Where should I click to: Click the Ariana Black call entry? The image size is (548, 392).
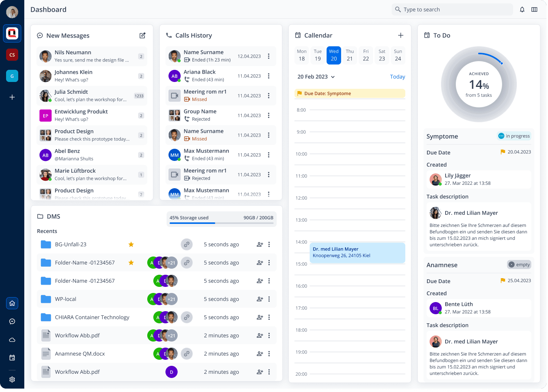click(221, 76)
